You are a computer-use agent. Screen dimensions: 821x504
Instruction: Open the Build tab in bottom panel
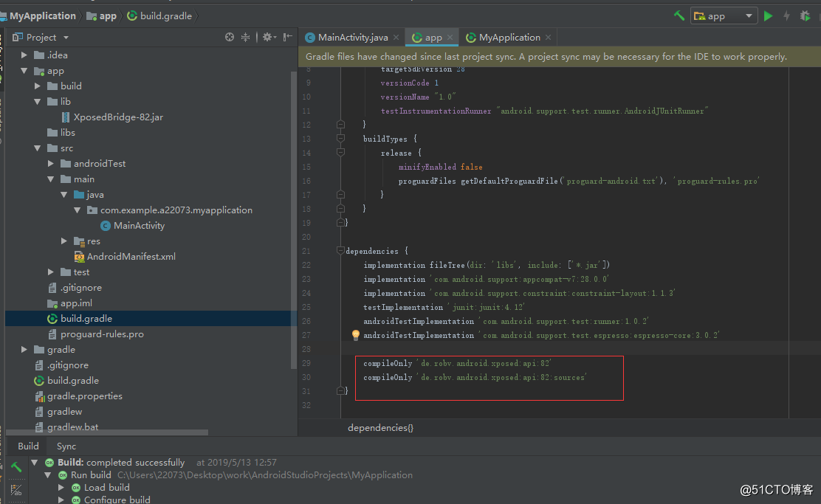(x=28, y=446)
